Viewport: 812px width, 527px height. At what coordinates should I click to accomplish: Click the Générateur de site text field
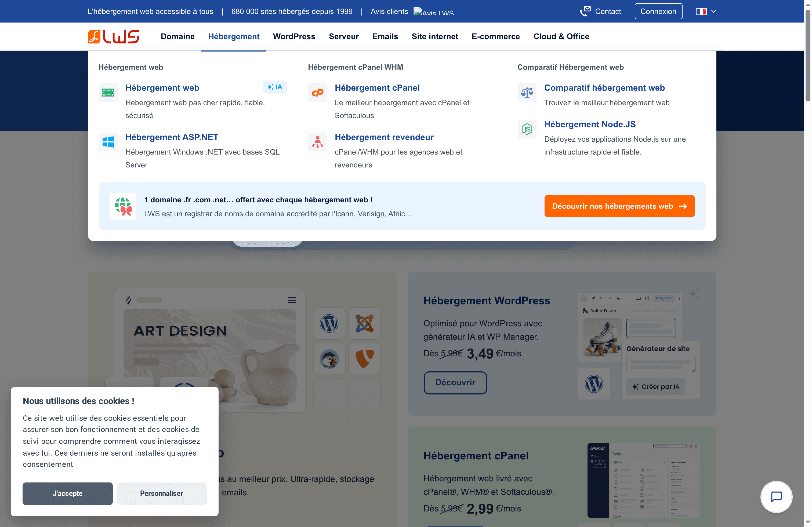[661, 364]
